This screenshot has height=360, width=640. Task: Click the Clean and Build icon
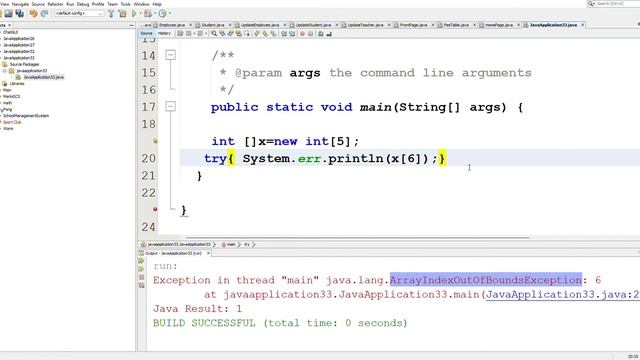(x=122, y=13)
